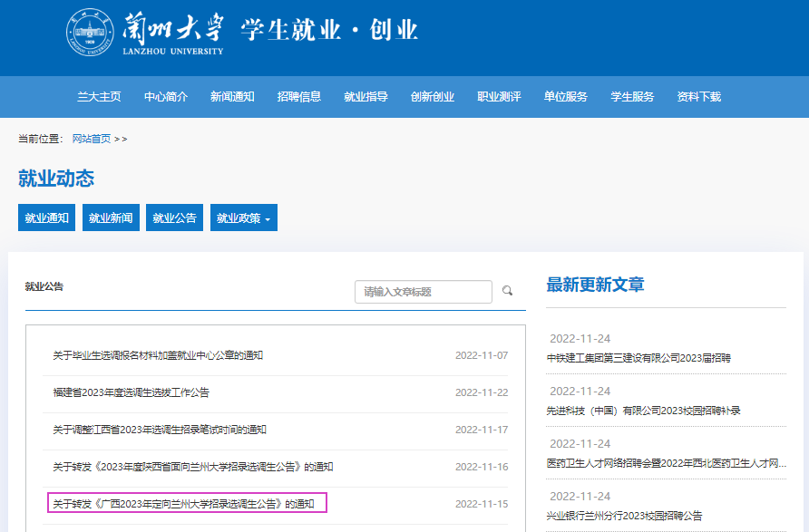The height and width of the screenshot is (532, 809).
Task: Go to 创新创业 navigation item
Action: click(x=433, y=97)
